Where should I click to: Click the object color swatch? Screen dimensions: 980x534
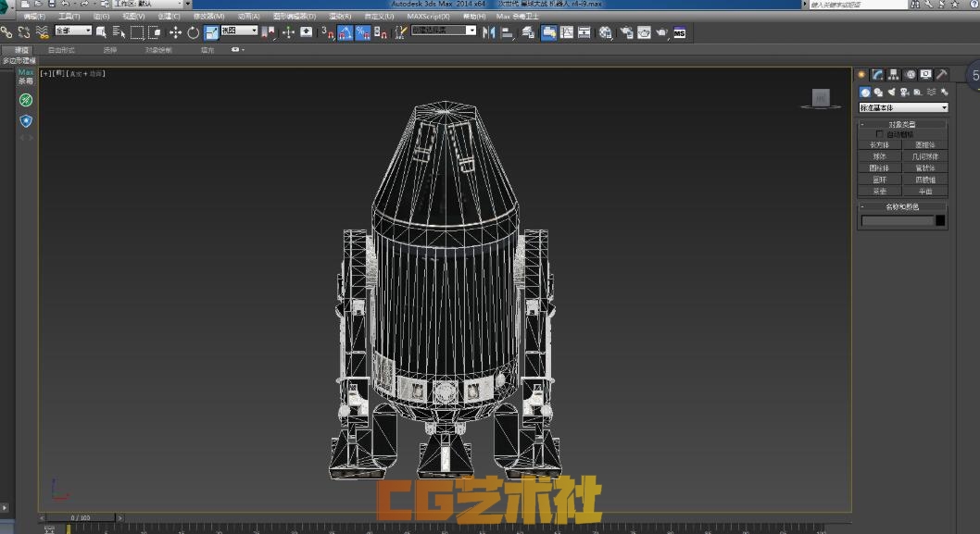click(940, 220)
